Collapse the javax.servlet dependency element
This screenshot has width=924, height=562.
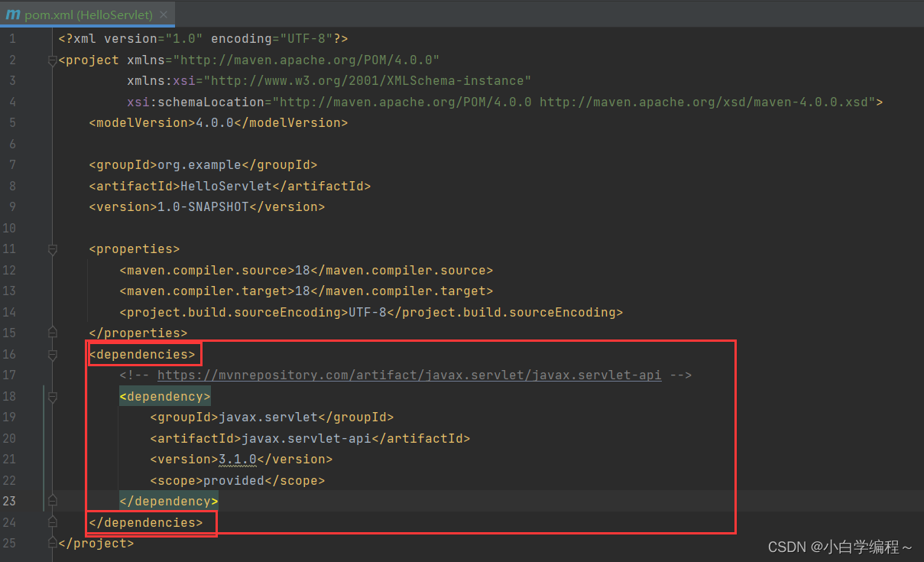tap(51, 396)
